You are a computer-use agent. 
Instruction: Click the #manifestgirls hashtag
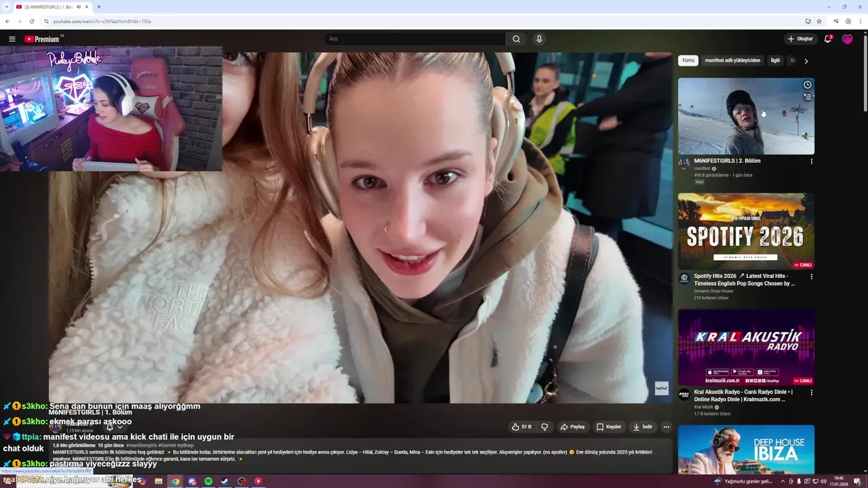142,445
